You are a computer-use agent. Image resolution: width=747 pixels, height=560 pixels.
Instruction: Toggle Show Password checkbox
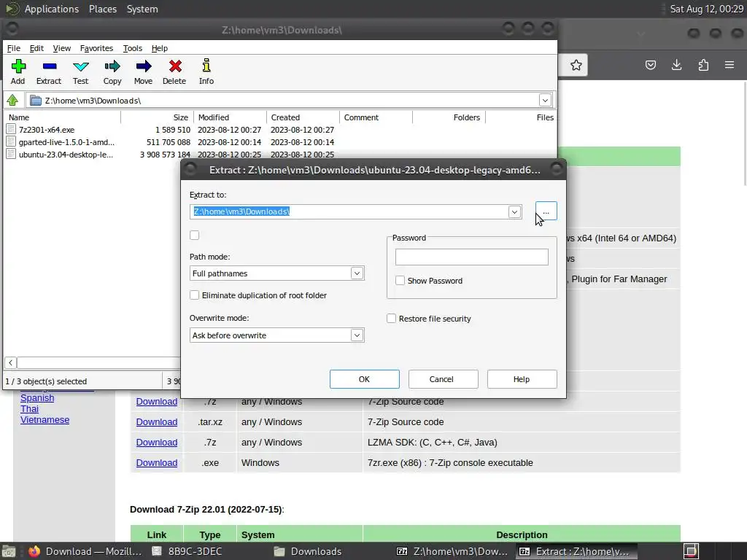(x=400, y=281)
